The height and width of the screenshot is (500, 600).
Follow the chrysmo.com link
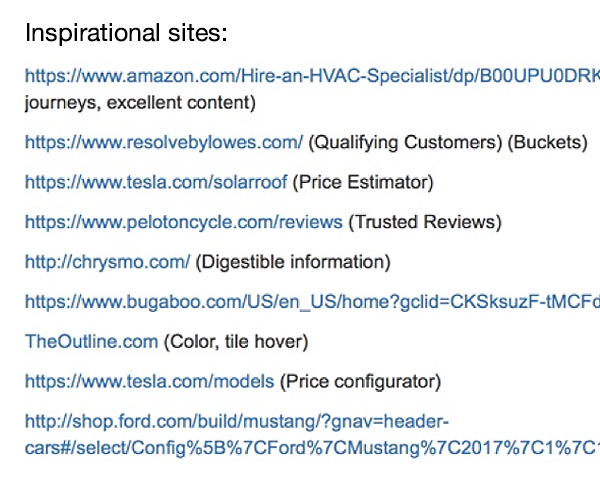[108, 262]
